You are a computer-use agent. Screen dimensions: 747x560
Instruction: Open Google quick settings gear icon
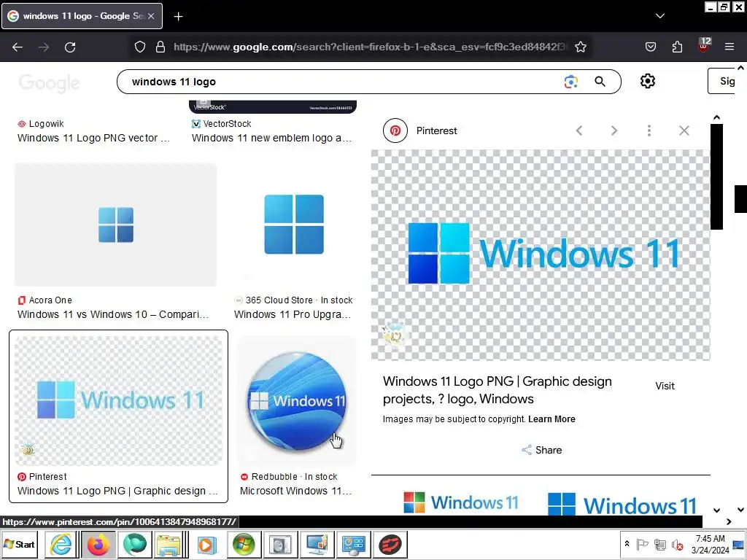648,82
